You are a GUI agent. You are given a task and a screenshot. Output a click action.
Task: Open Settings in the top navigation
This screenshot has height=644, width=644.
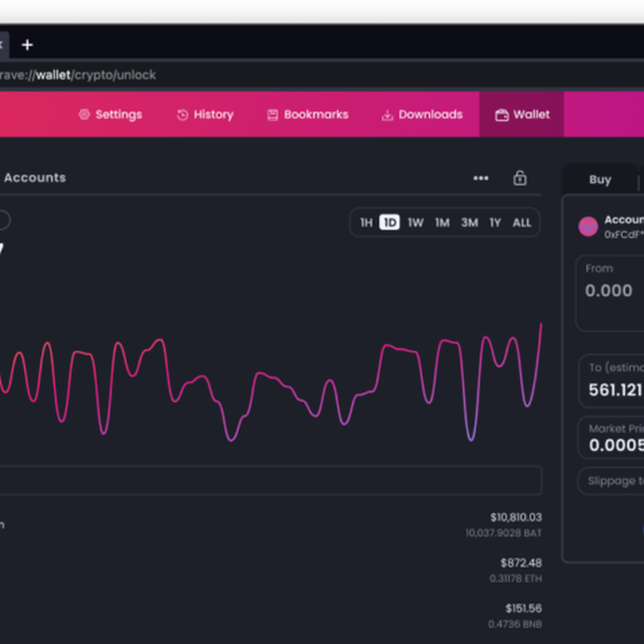point(110,115)
